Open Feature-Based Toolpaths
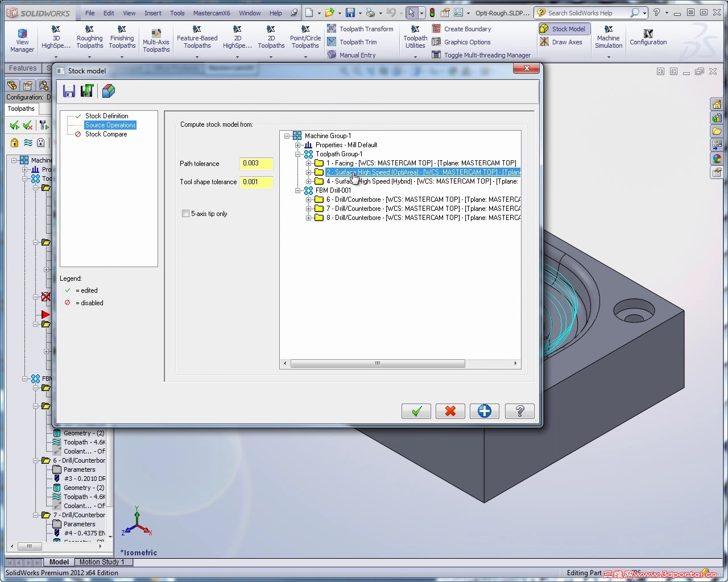 point(197,39)
